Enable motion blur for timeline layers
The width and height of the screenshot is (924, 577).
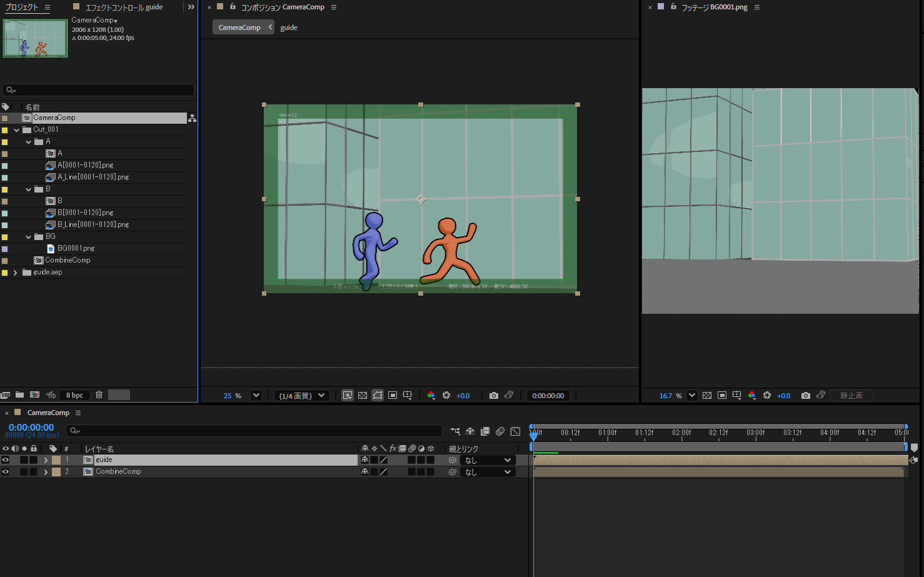[500, 431]
